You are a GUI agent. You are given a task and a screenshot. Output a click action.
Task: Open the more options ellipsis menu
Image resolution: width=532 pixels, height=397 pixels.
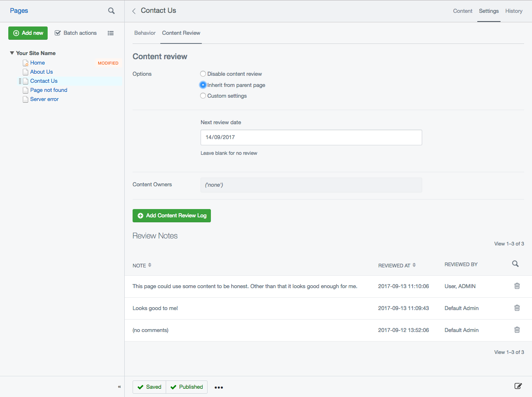[219, 387]
